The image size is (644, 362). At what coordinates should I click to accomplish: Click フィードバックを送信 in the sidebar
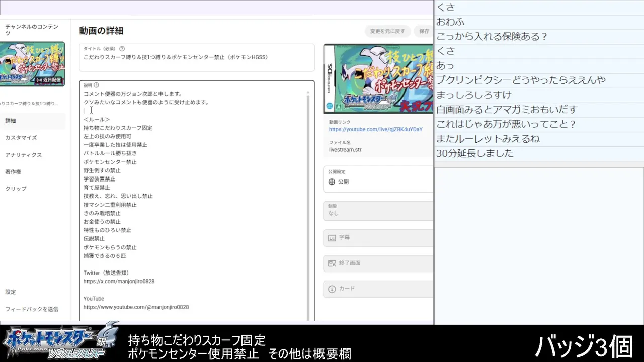33,309
